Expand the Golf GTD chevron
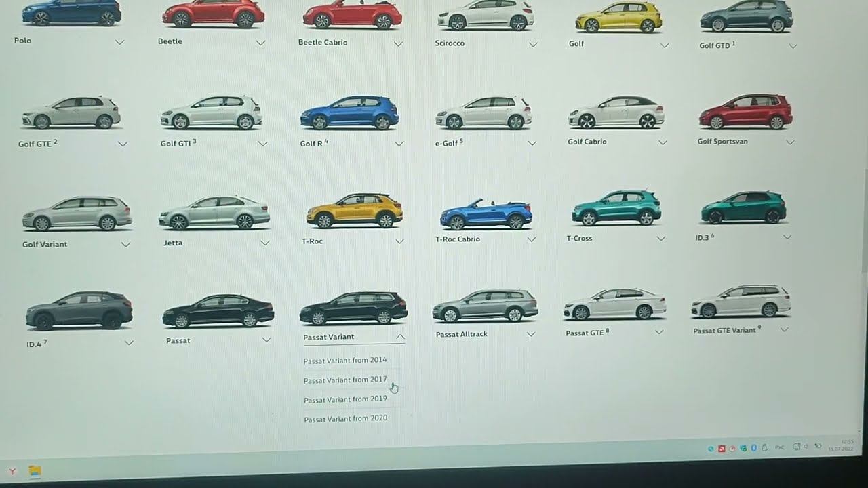Screen dimensions: 868x488 (793, 46)
